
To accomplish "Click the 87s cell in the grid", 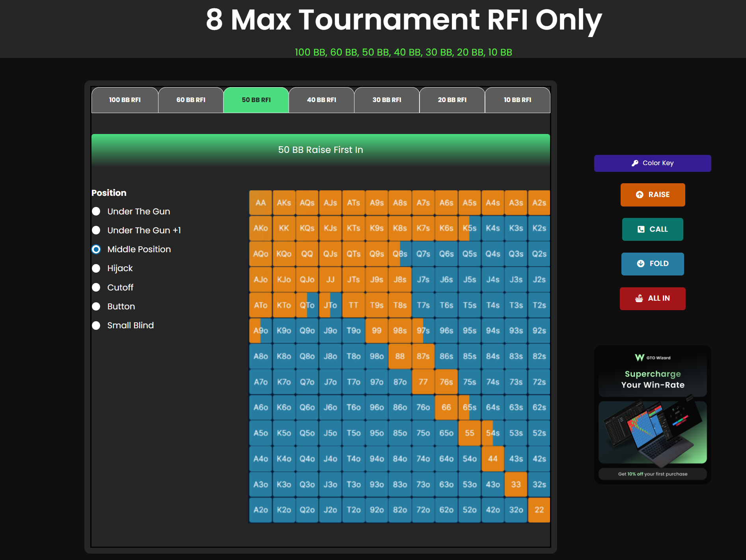I will (x=423, y=357).
